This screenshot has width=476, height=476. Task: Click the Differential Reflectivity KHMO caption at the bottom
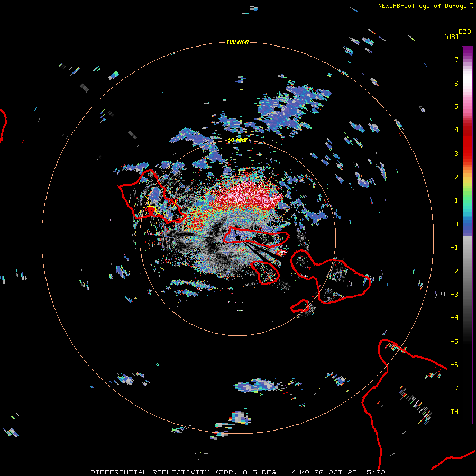click(238, 472)
